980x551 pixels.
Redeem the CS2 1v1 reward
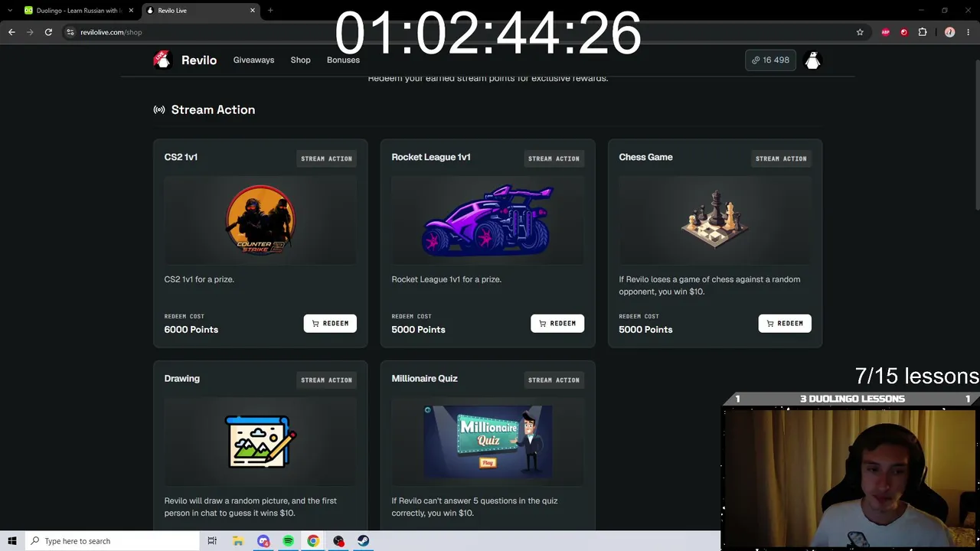pyautogui.click(x=330, y=324)
